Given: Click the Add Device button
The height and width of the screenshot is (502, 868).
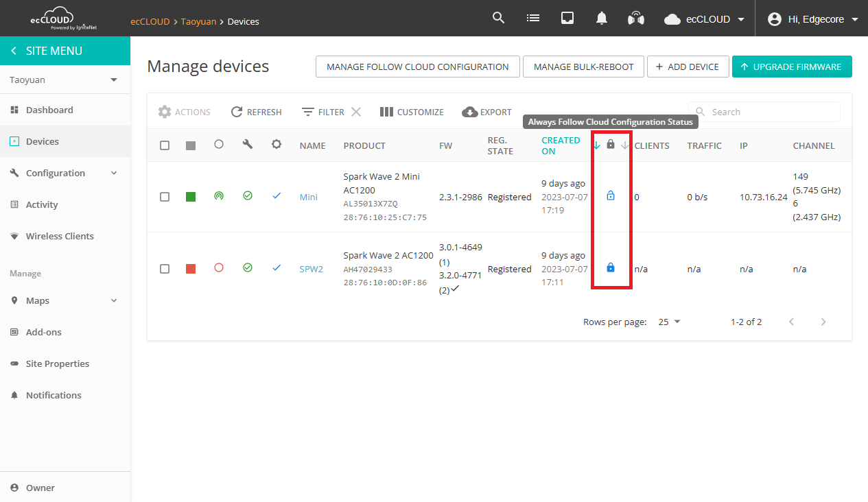Looking at the screenshot, I should [688, 67].
